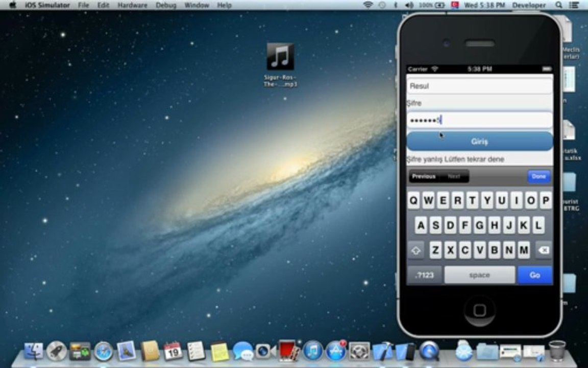This screenshot has width=588, height=368.
Task: Open the Developer user menu
Action: tap(529, 5)
